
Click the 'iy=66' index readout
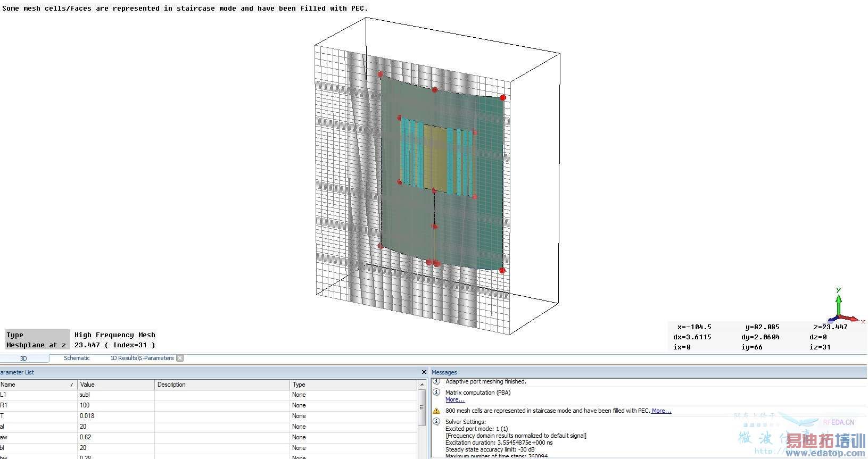coord(751,347)
